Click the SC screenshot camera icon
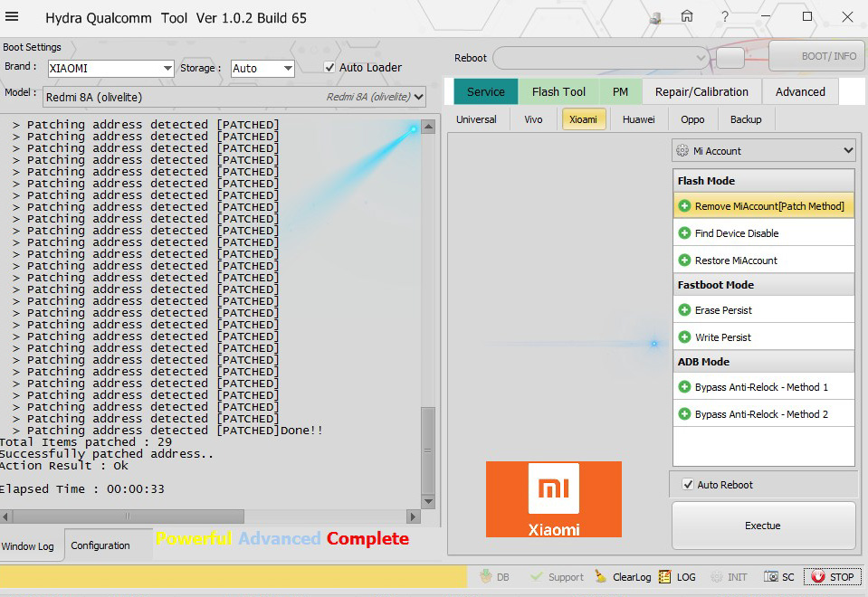 (771, 577)
